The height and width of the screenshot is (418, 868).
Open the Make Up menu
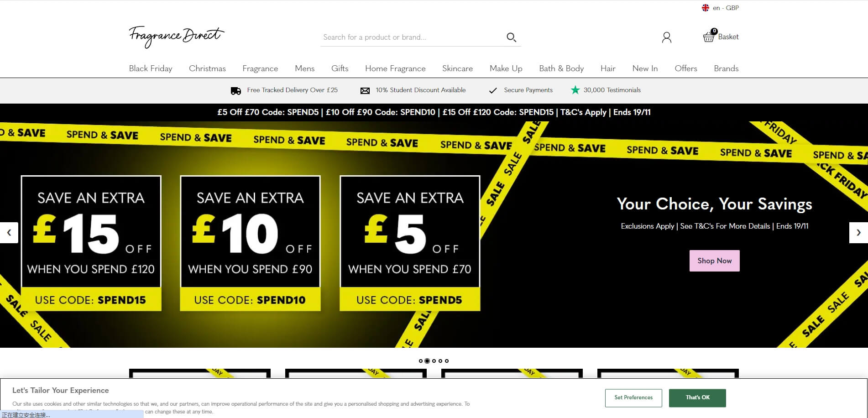506,68
